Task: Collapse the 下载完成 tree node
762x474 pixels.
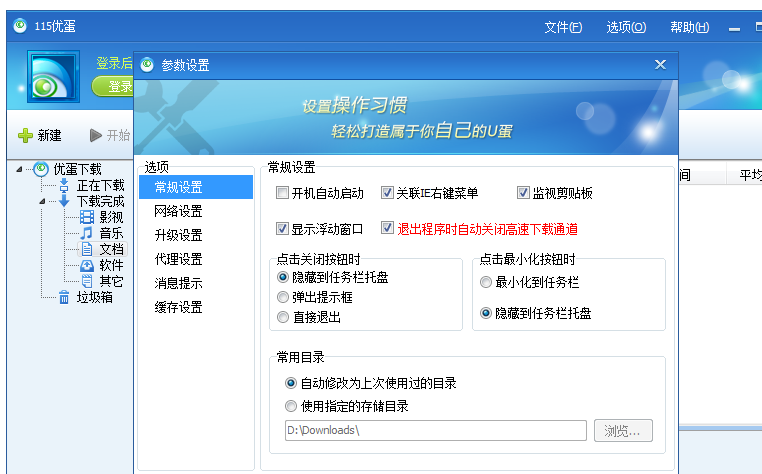Action: [x=42, y=201]
